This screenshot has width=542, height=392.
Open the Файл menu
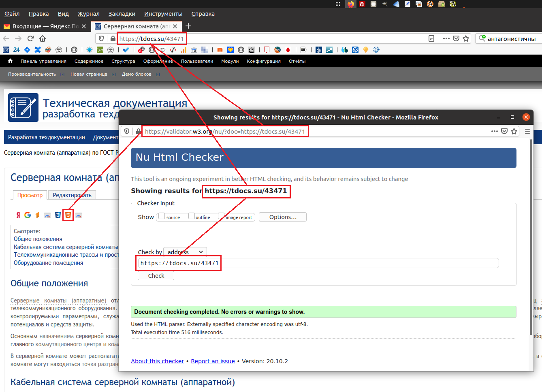[12, 14]
